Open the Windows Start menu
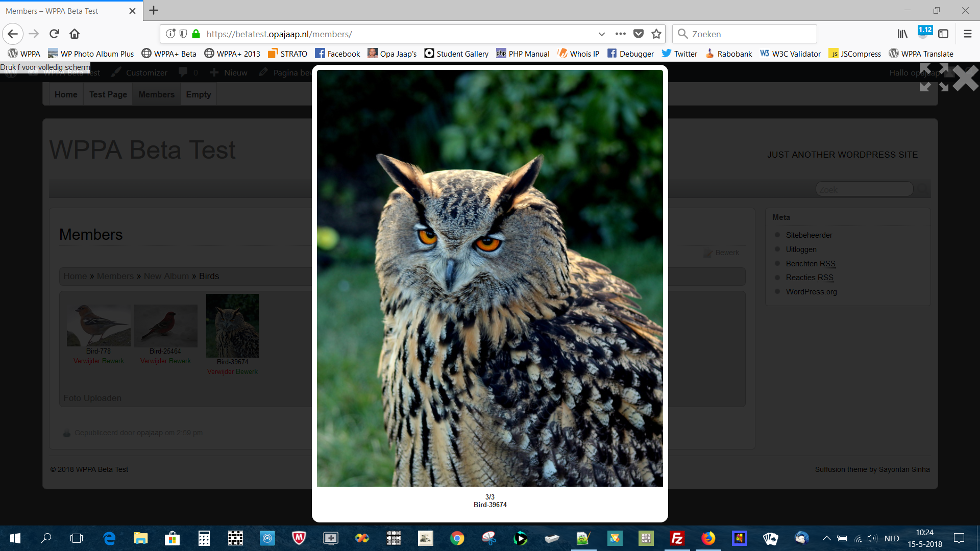 pos(15,538)
